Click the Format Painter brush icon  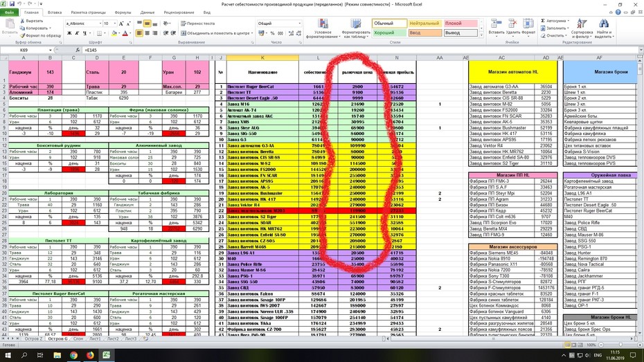pyautogui.click(x=23, y=36)
